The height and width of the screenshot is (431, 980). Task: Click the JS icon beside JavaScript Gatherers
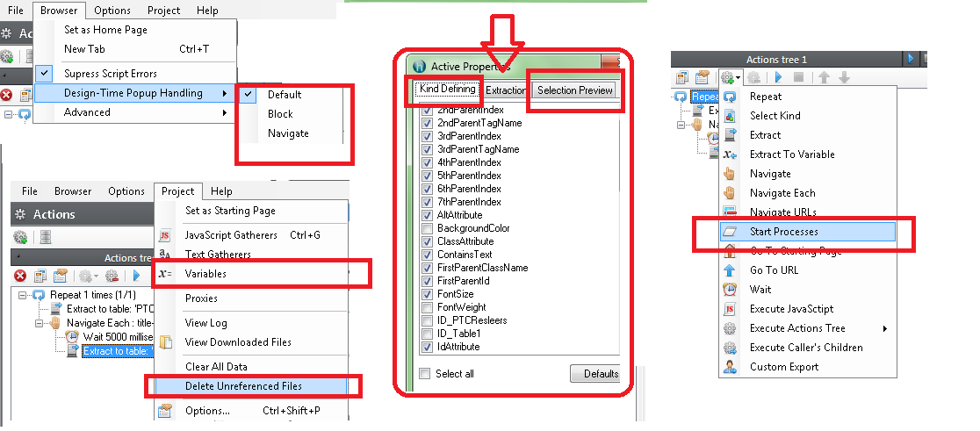tap(165, 235)
